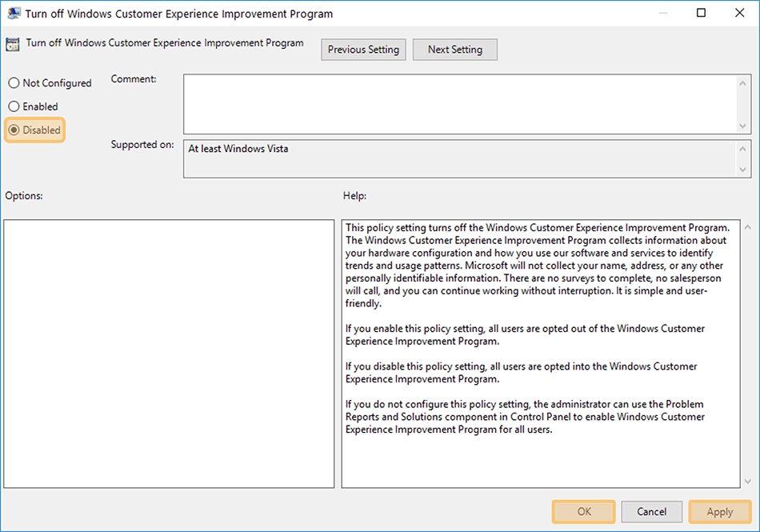Viewport: 760px width, 532px height.
Task: Go to Previous Setting
Action: 363,50
